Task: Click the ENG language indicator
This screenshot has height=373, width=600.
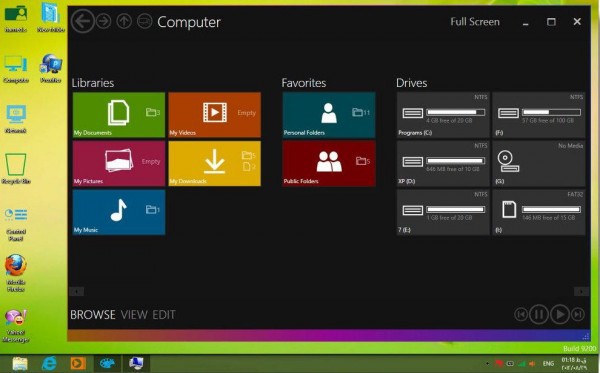Action: click(x=548, y=364)
